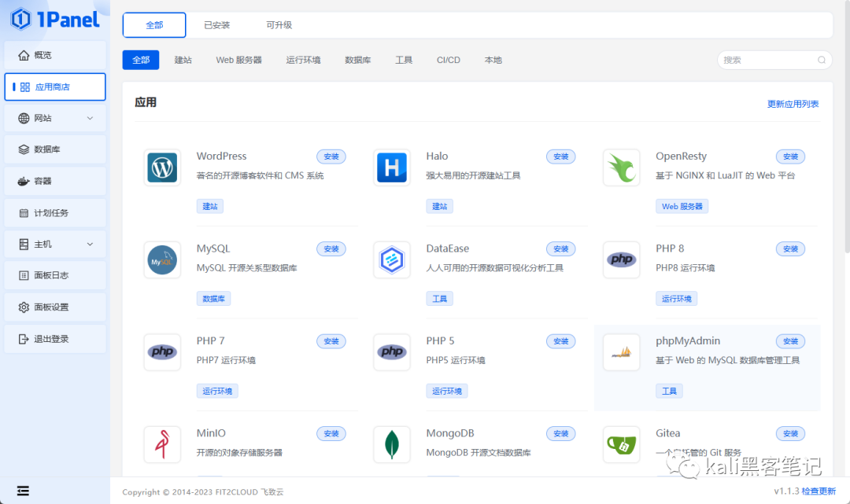Click the 面板设置 gear icon

(x=24, y=307)
